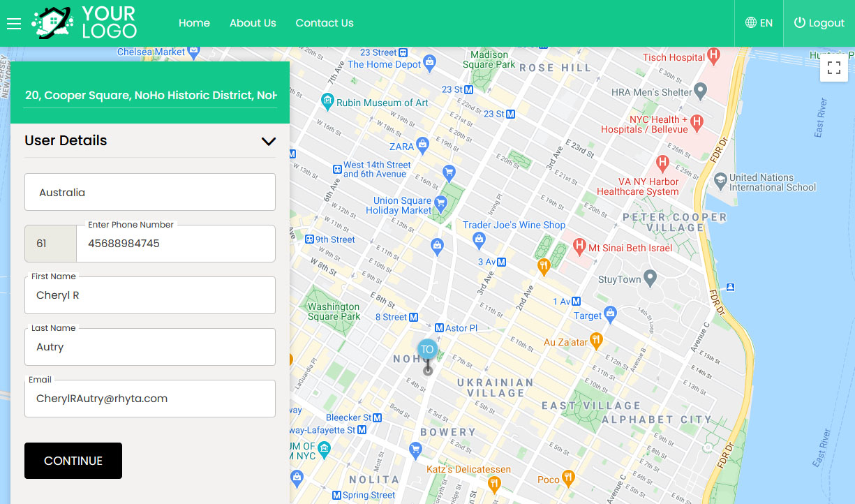Click the Tisch Hospital map pin
Image resolution: width=855 pixels, height=504 pixels.
tap(713, 54)
